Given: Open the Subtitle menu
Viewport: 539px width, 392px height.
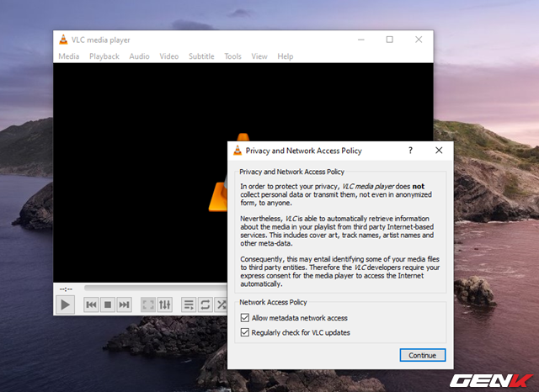Looking at the screenshot, I should tap(201, 56).
